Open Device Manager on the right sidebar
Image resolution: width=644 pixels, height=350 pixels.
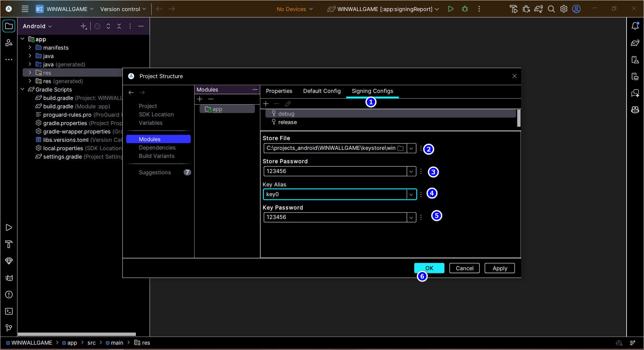coord(635,59)
